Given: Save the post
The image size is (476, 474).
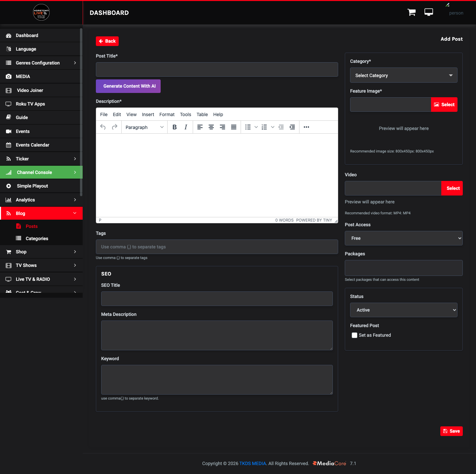Looking at the screenshot, I should (452, 431).
